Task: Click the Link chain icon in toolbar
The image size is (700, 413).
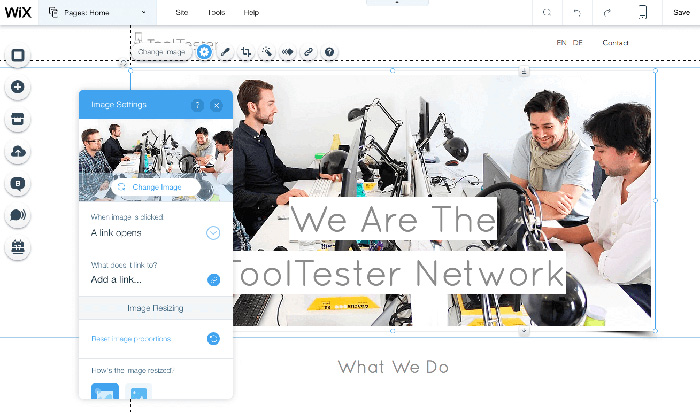Action: click(308, 52)
